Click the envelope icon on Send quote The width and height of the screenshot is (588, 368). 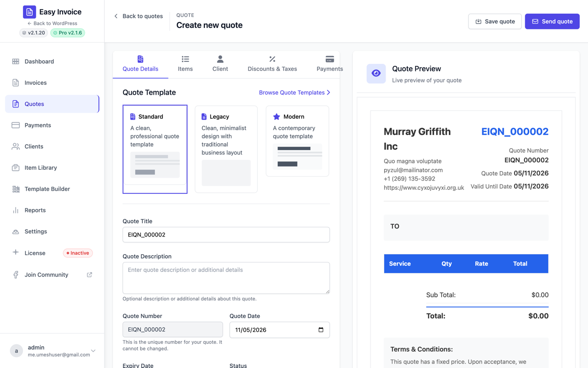click(535, 22)
